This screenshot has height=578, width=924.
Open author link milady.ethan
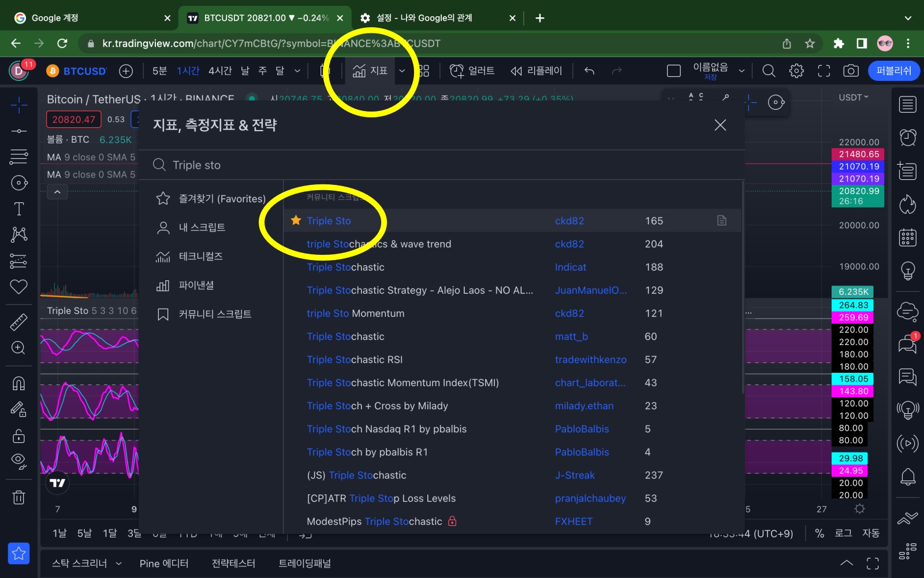(584, 406)
